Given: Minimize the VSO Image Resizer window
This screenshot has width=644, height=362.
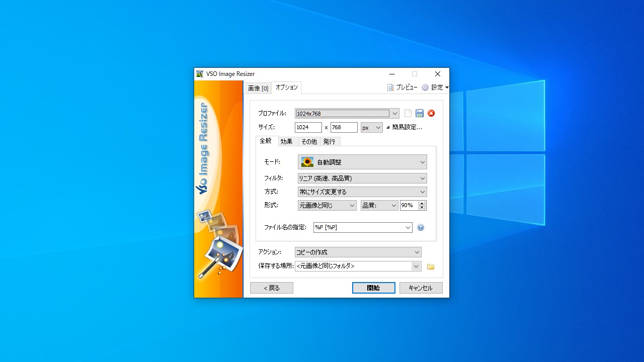Looking at the screenshot, I should click(x=392, y=74).
